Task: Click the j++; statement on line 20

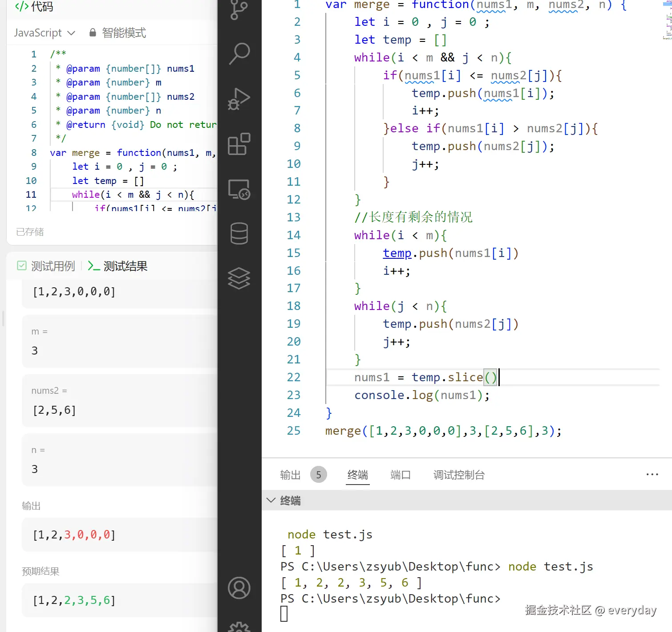Action: tap(397, 342)
